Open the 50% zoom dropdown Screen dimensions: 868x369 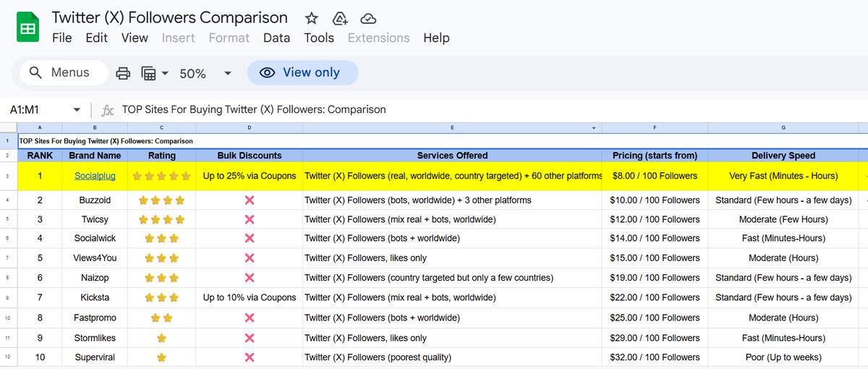click(228, 73)
